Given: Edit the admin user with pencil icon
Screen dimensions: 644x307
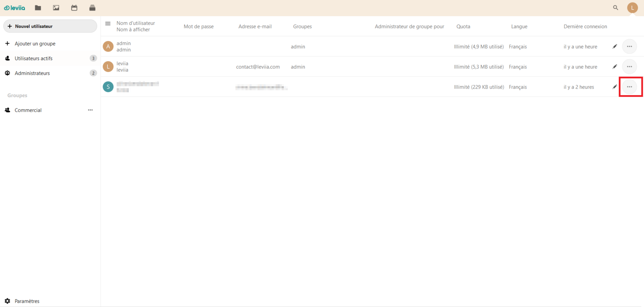Looking at the screenshot, I should pos(615,47).
